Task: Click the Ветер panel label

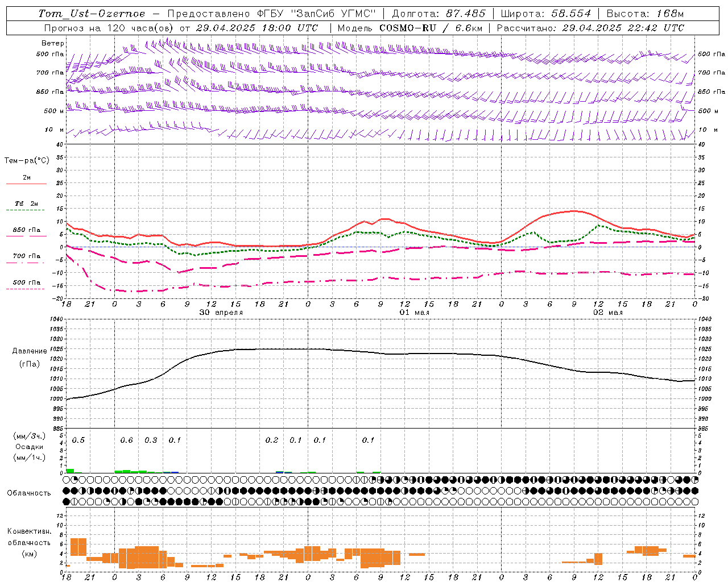Action: [x=53, y=43]
